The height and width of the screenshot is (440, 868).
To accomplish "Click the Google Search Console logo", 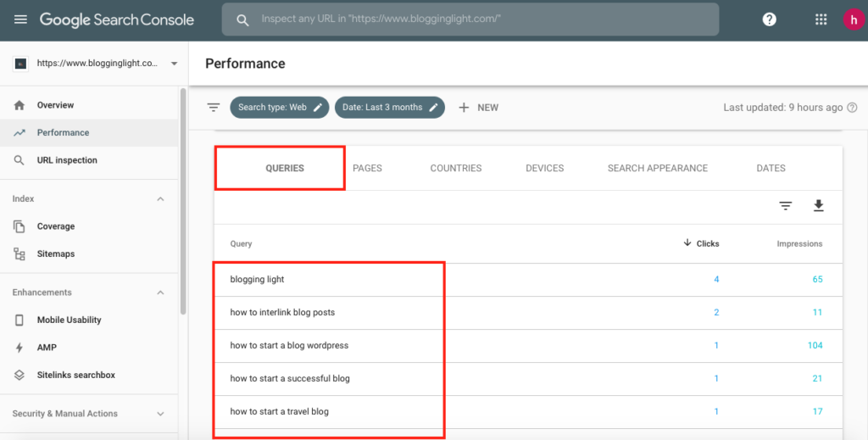I will pyautogui.click(x=117, y=20).
